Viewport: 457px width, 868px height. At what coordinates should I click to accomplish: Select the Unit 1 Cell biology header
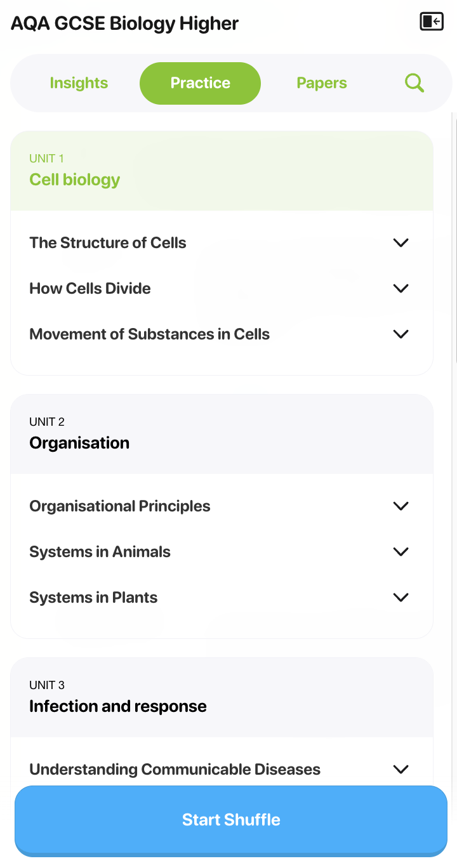pyautogui.click(x=222, y=171)
